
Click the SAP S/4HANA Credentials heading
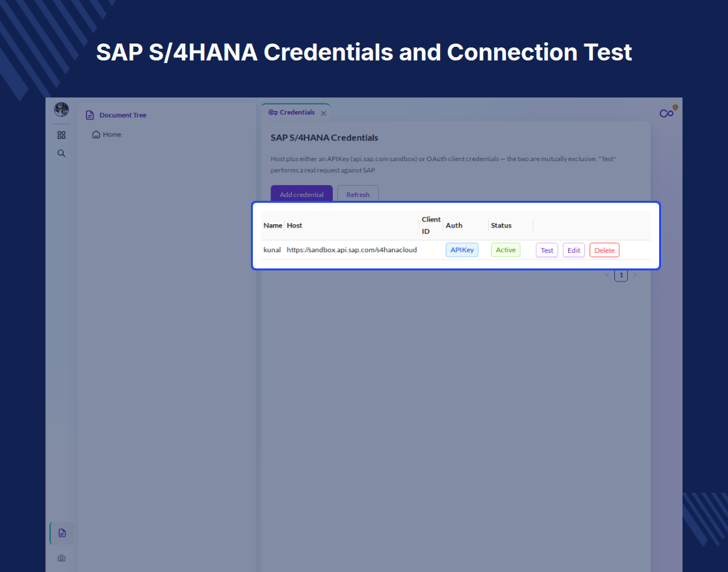[324, 138]
